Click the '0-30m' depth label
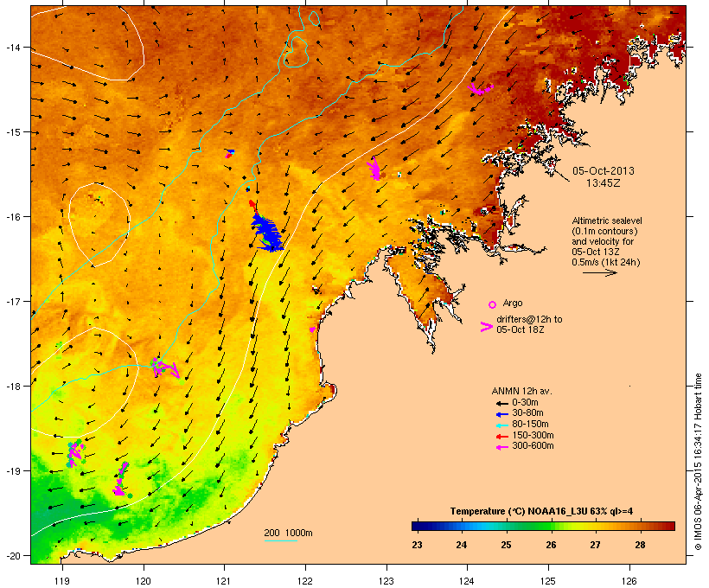This screenshot has height=588, width=709. click(x=525, y=403)
